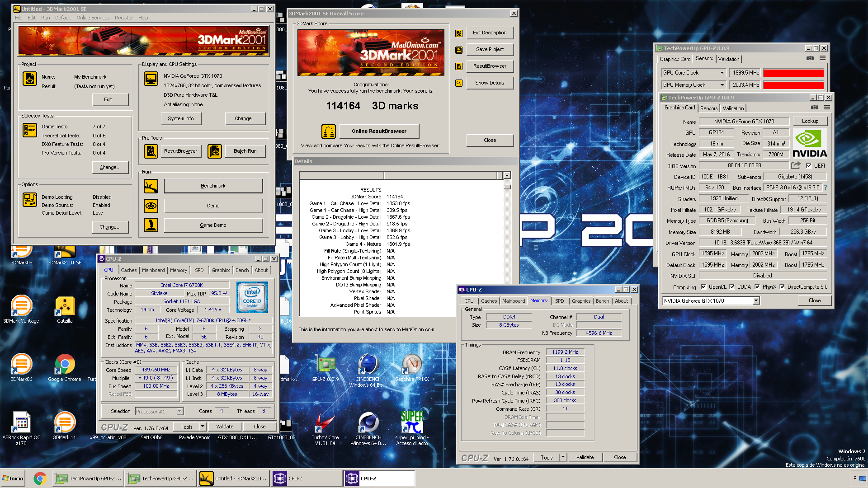The height and width of the screenshot is (488, 868).
Task: Open Google Chrome desktop shortcut
Action: 65,368
